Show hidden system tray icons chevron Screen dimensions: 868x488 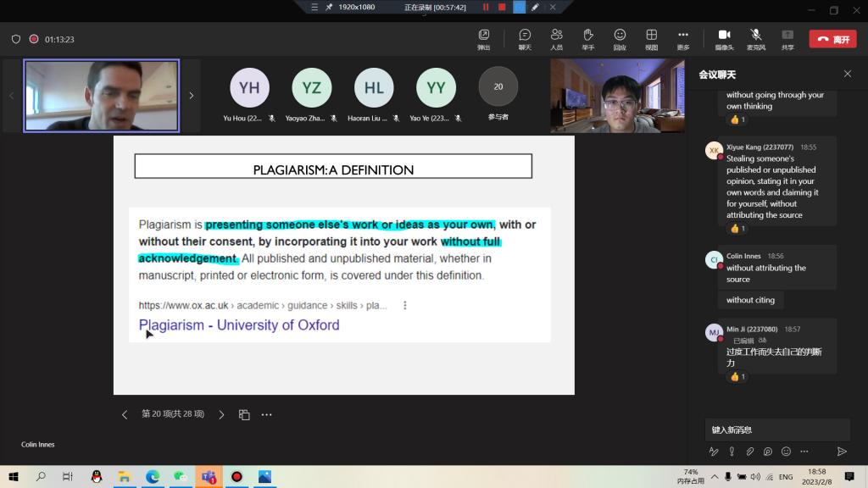[715, 477]
